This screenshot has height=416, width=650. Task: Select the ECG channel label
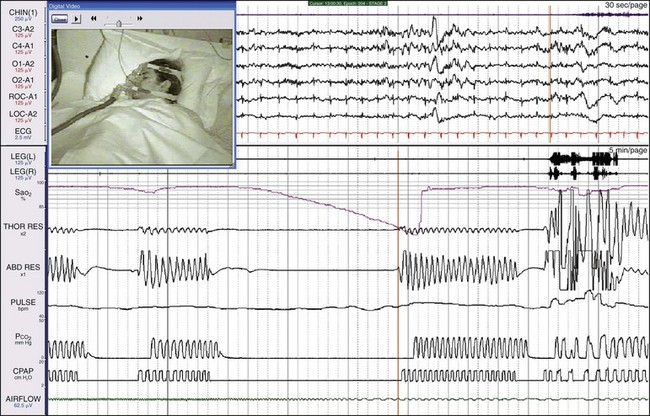point(22,129)
